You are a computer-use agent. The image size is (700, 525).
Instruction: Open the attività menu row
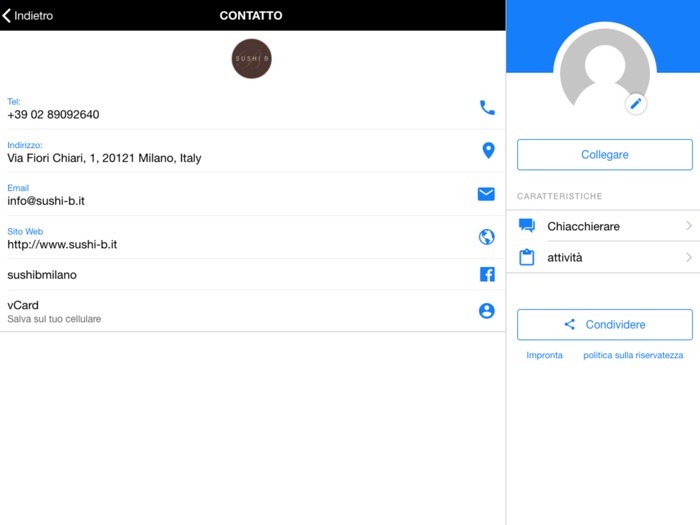pos(603,258)
